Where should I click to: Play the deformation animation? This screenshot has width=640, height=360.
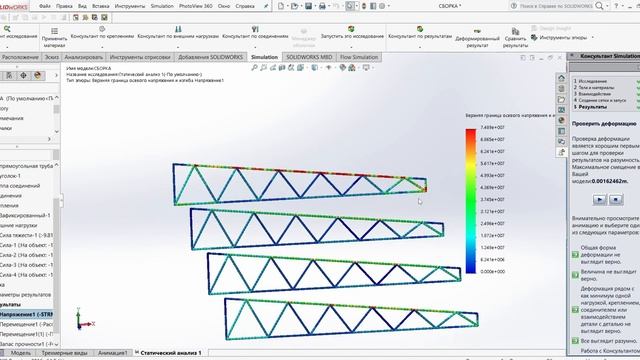click(599, 200)
